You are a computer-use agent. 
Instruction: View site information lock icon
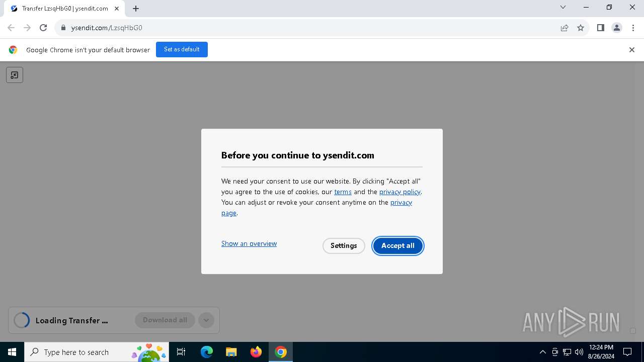[63, 28]
